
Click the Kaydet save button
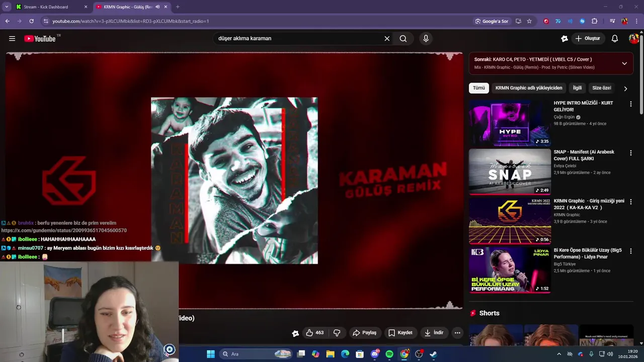(x=400, y=333)
